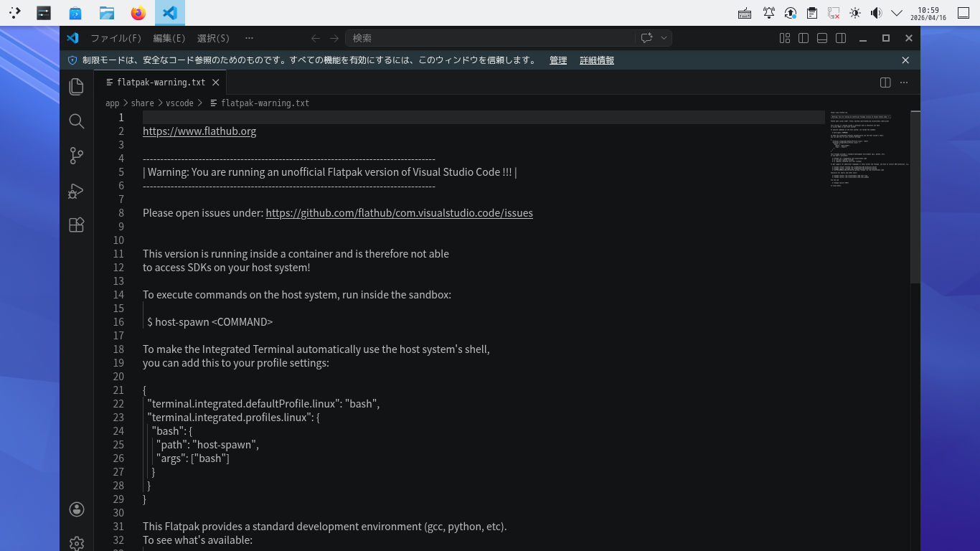The height and width of the screenshot is (551, 980).
Task: Open the clipboard tray icon
Action: 811,13
